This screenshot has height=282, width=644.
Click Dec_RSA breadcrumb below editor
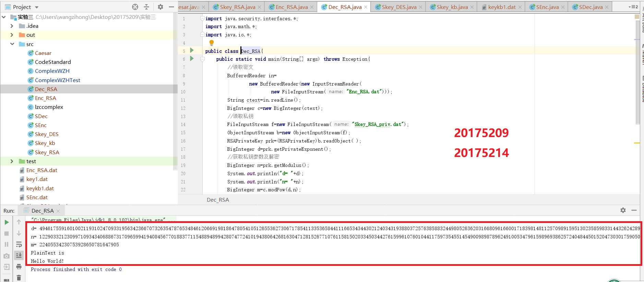(218, 200)
